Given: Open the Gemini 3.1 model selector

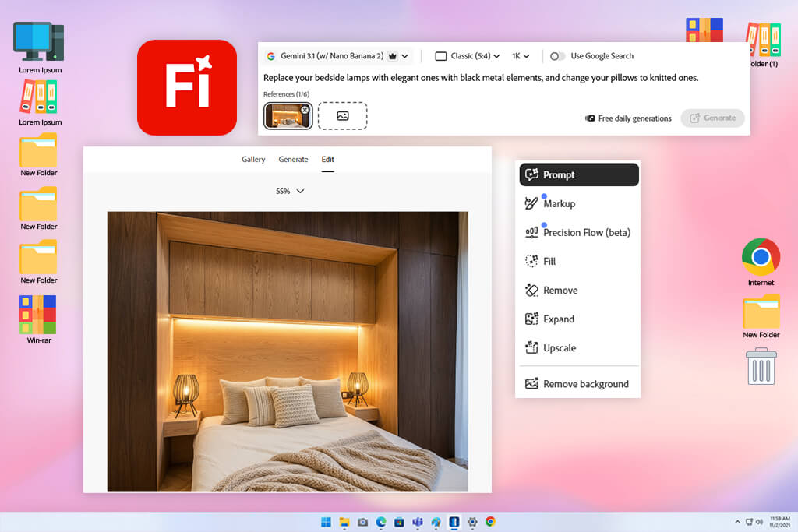Looking at the screenshot, I should (338, 56).
